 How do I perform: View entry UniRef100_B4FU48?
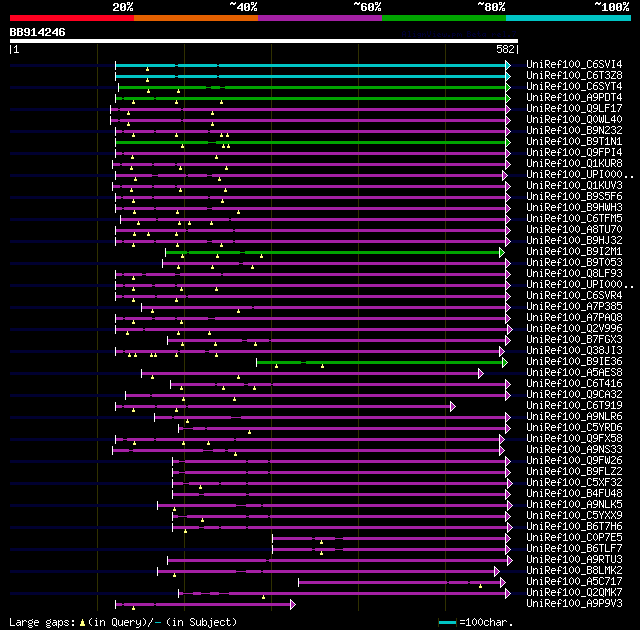tap(574, 494)
